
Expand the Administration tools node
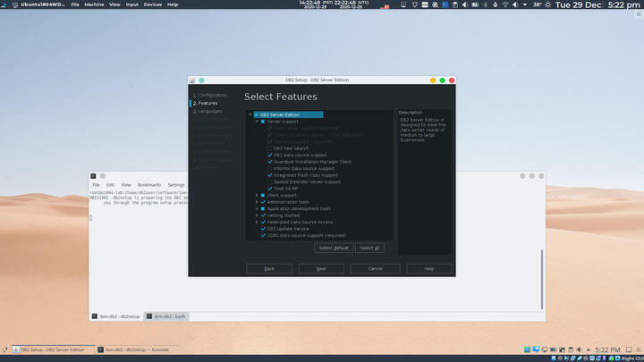257,202
